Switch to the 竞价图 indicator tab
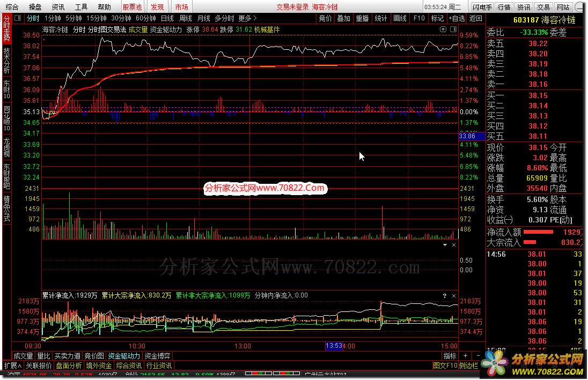The width and height of the screenshot is (588, 380). pos(94,356)
